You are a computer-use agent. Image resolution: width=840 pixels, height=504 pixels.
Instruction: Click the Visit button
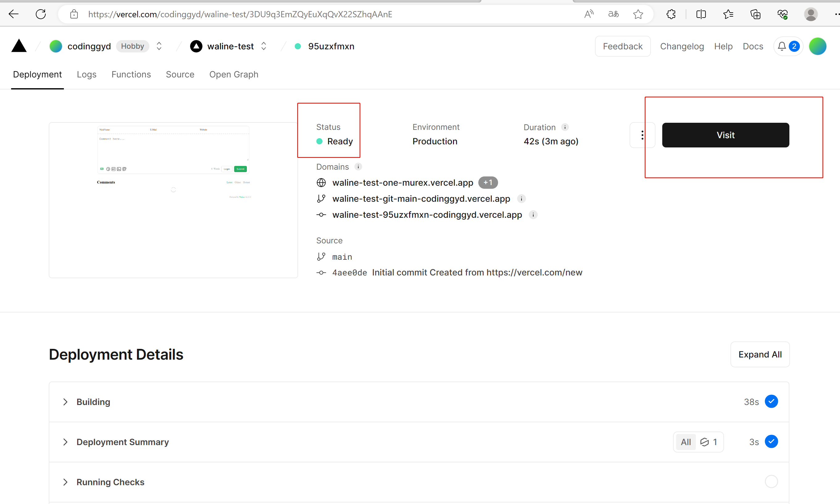(x=725, y=135)
